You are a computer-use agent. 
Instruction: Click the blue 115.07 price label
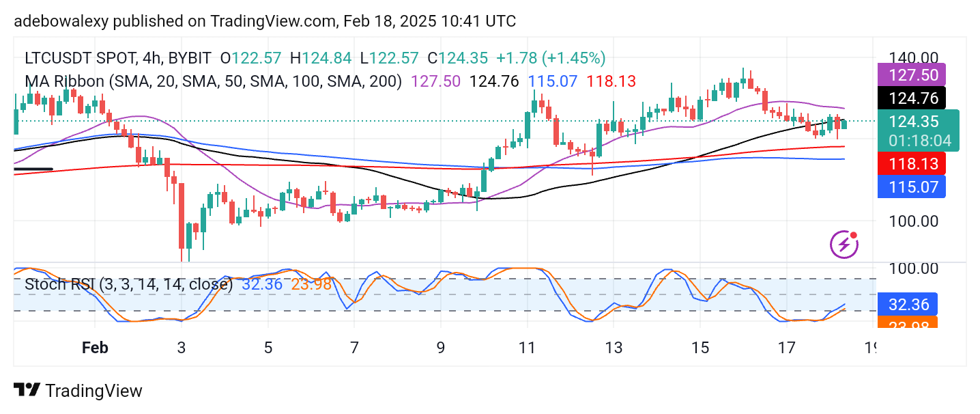click(x=911, y=187)
